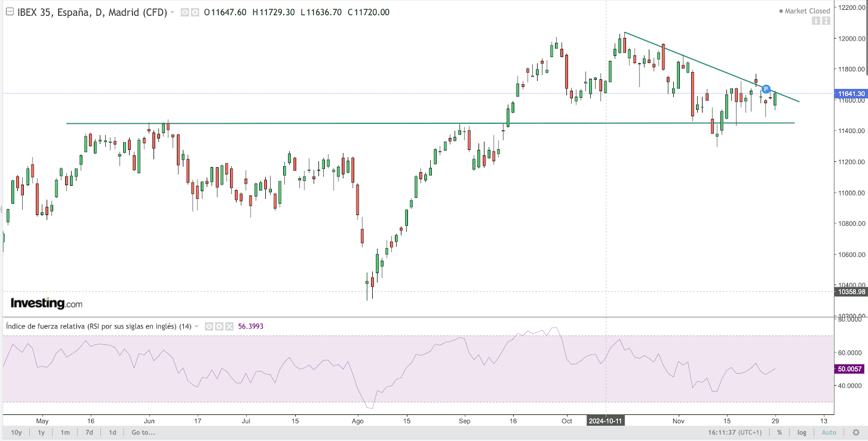Click the close value C 11720.00
Screen dimensions: 868x441
368,12
